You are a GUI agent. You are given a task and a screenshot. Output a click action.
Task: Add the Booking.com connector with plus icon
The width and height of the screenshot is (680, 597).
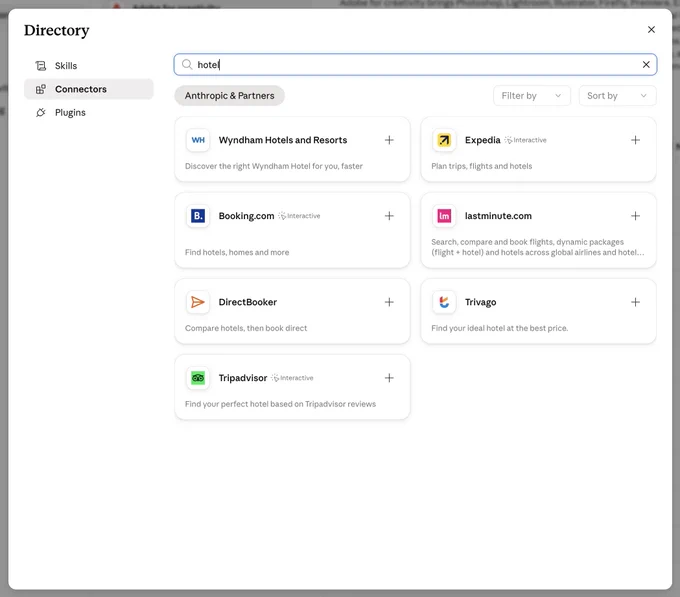click(x=389, y=216)
